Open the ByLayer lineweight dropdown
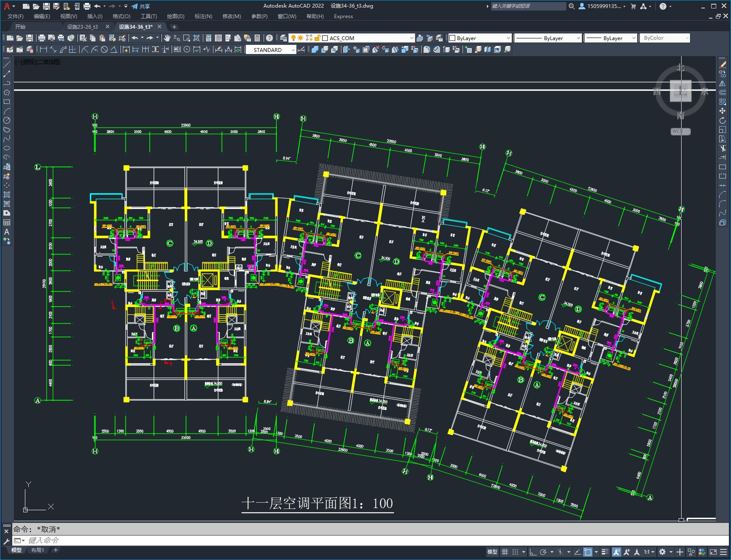 tap(633, 38)
